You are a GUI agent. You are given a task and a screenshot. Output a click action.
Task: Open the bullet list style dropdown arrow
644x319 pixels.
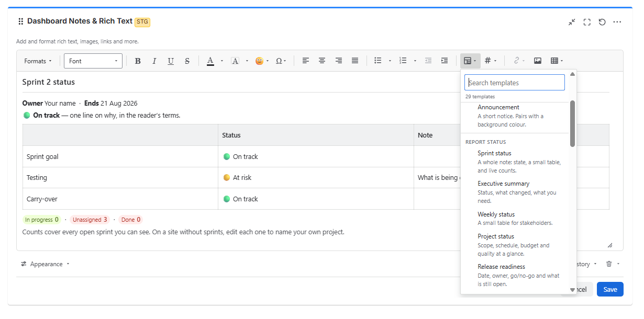tap(390, 61)
